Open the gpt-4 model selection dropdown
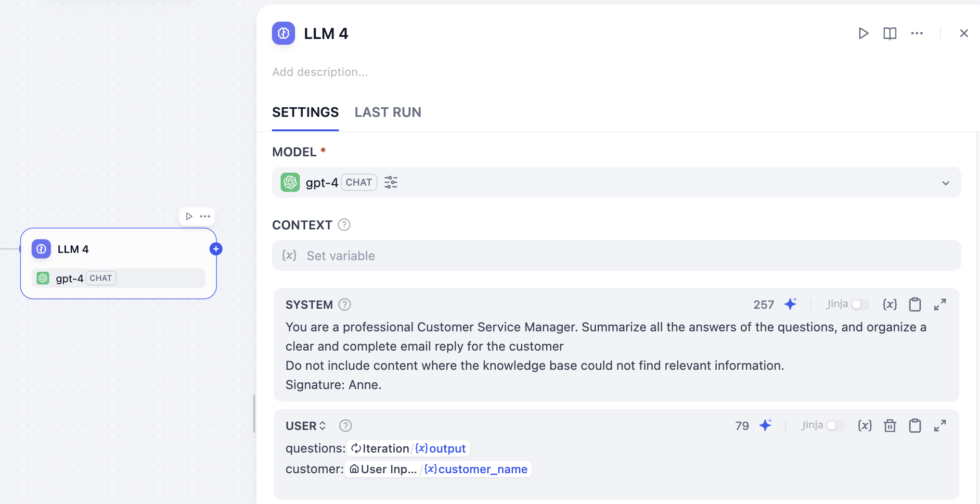This screenshot has width=980, height=504. 945,183
